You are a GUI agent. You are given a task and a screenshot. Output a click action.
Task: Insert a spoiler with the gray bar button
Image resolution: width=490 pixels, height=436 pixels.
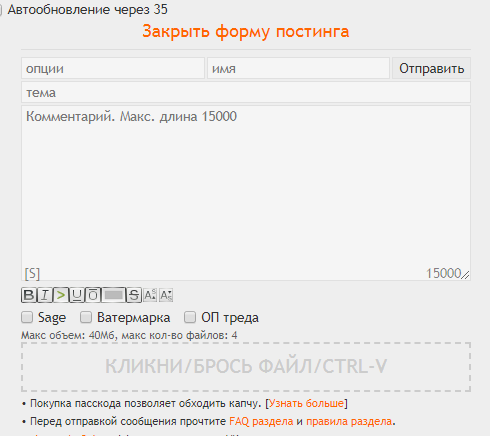click(x=114, y=295)
